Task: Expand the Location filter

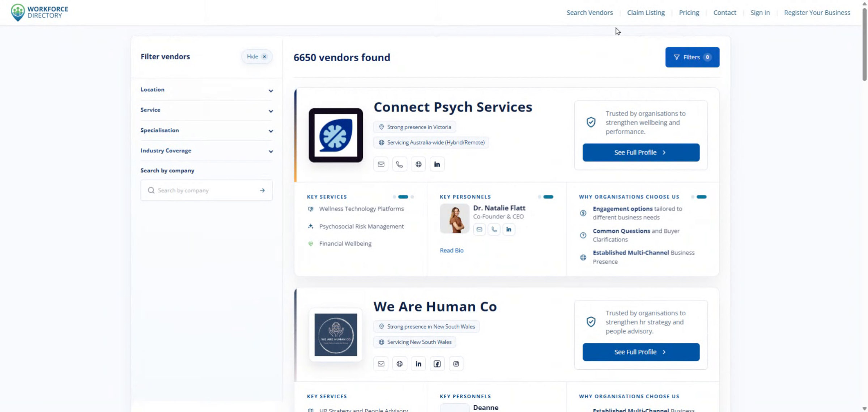Action: click(x=207, y=90)
